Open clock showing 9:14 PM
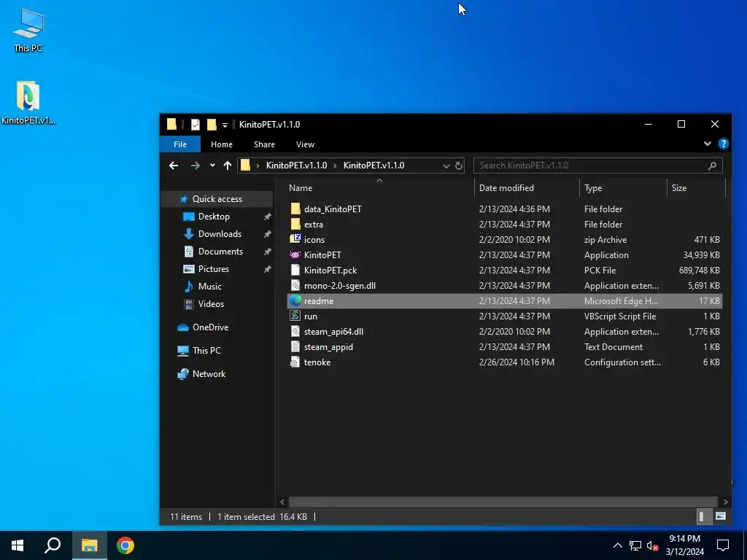Screen dimensions: 747x560 tap(684, 545)
